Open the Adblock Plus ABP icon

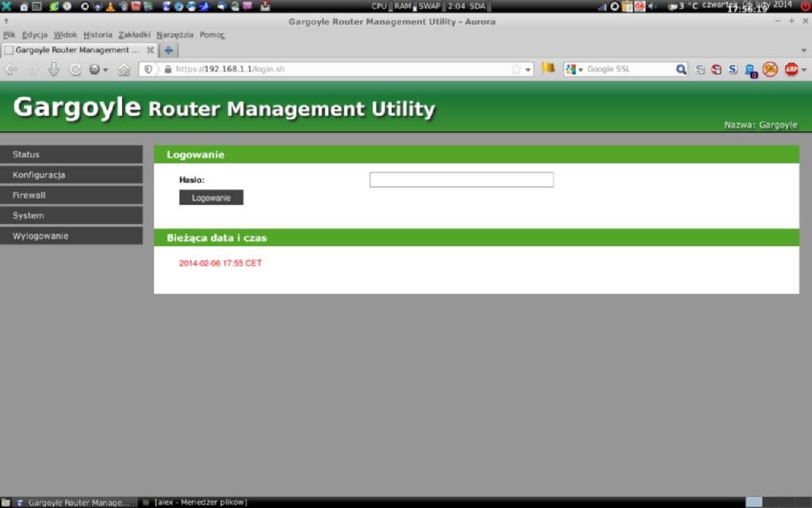[791, 69]
